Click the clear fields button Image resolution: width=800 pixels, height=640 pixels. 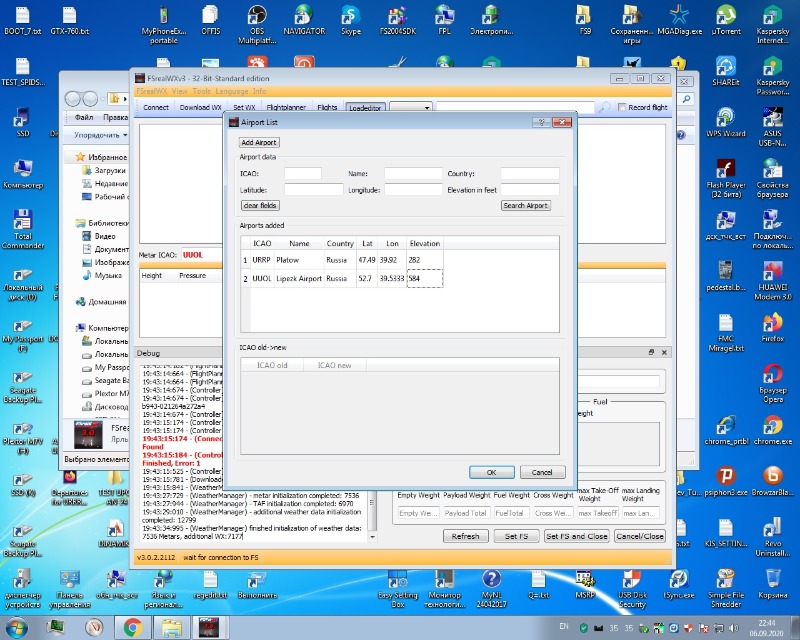pyautogui.click(x=260, y=205)
